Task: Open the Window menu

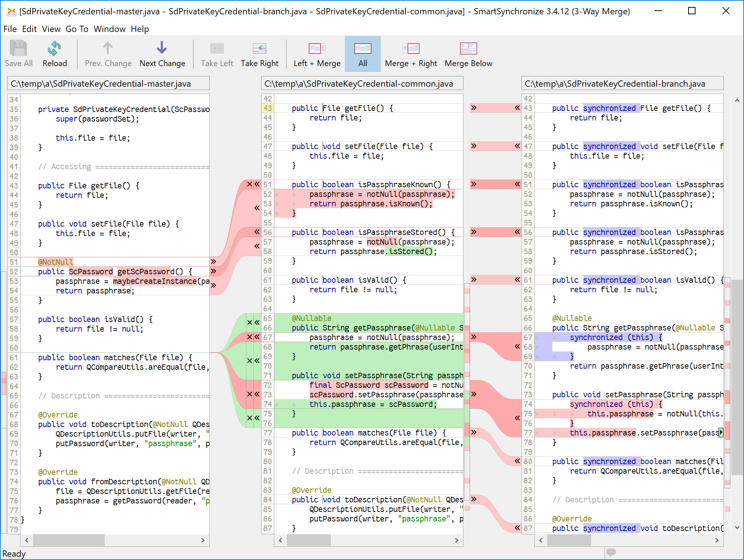Action: click(x=109, y=29)
